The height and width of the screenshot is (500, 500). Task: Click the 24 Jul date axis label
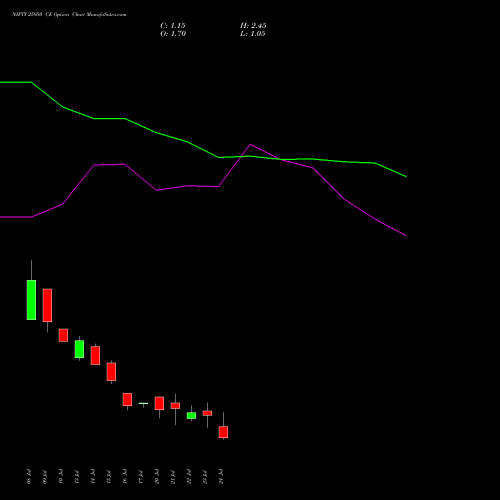(x=221, y=477)
